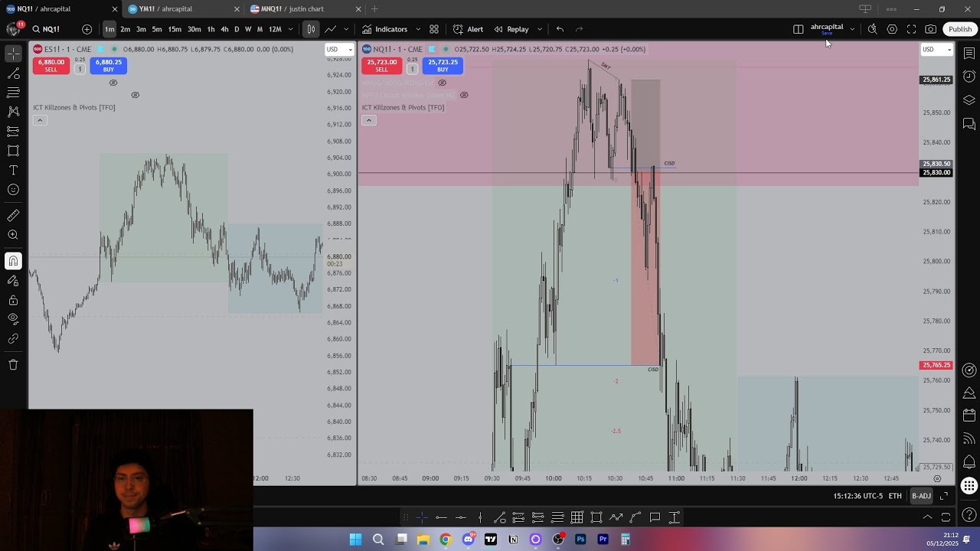Open chart settings hexagon icon
980x551 pixels.
(x=892, y=29)
